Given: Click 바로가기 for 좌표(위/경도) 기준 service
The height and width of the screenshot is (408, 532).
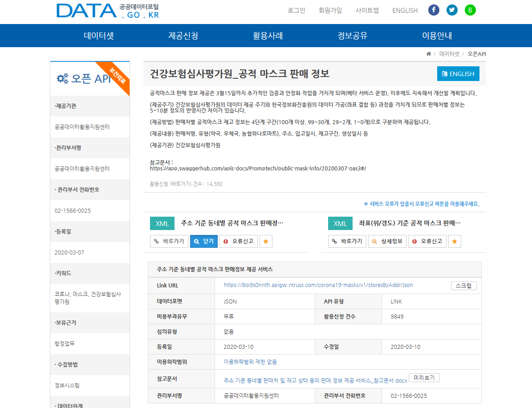Looking at the screenshot, I should (x=347, y=242).
